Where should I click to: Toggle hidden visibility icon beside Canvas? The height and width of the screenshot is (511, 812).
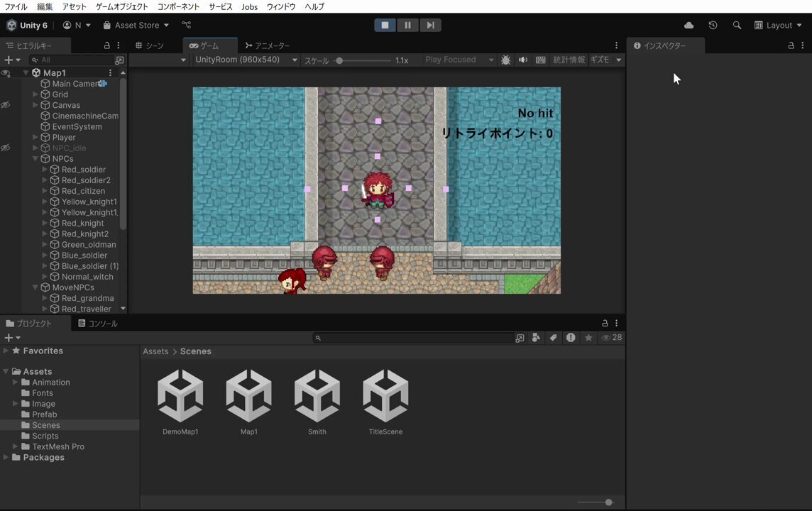6,105
